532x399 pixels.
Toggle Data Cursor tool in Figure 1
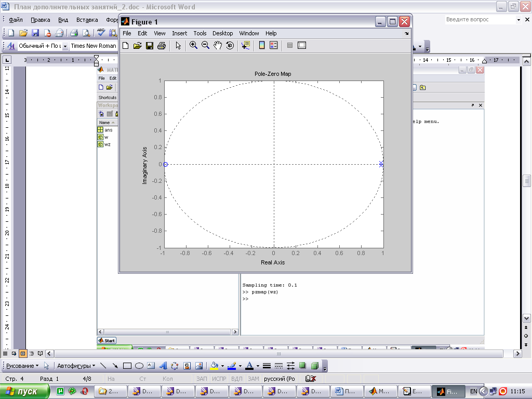[x=246, y=46]
